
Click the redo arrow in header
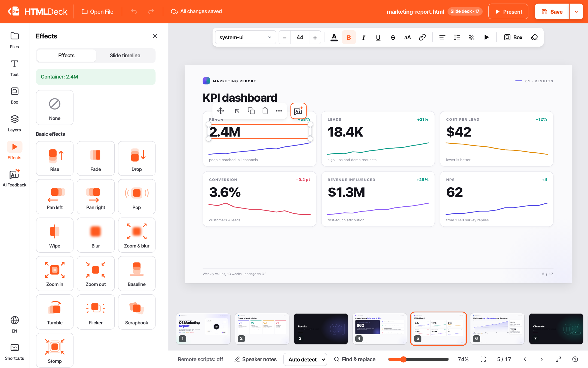(151, 11)
